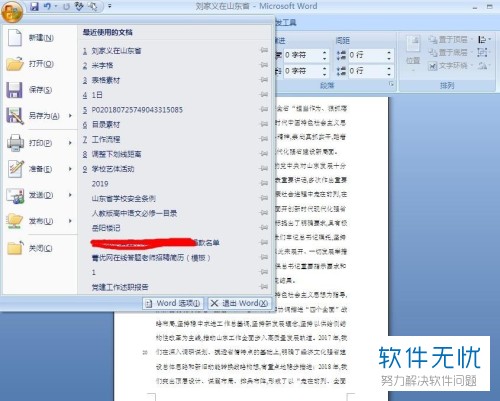Pin 调整下划线距离 to the recent list
Image resolution: width=500 pixels, height=401 pixels.
point(264,154)
